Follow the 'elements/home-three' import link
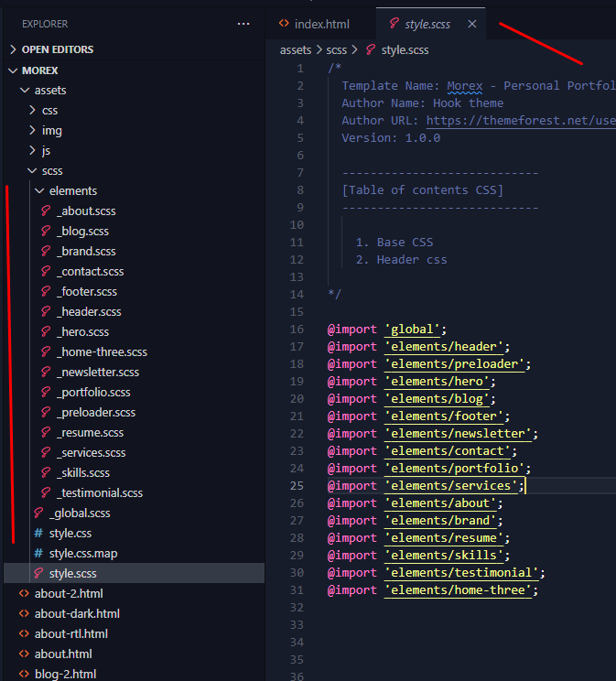 pyautogui.click(x=458, y=589)
